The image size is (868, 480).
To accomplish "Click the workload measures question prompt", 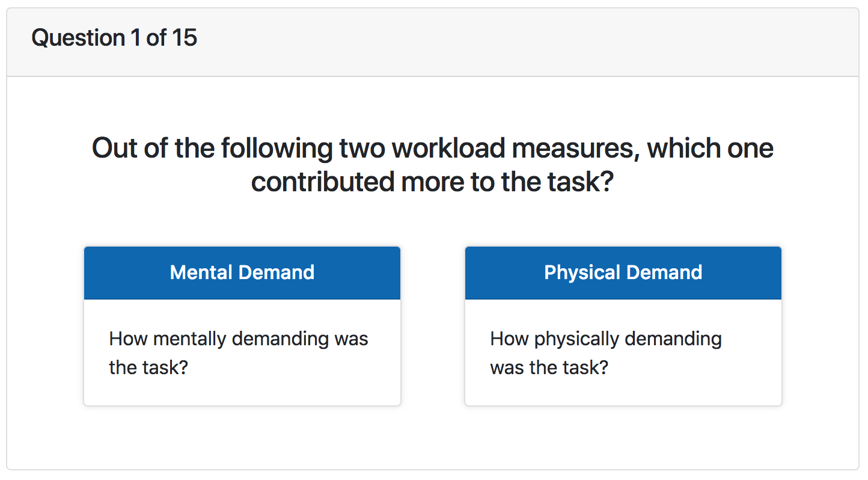I will click(433, 164).
